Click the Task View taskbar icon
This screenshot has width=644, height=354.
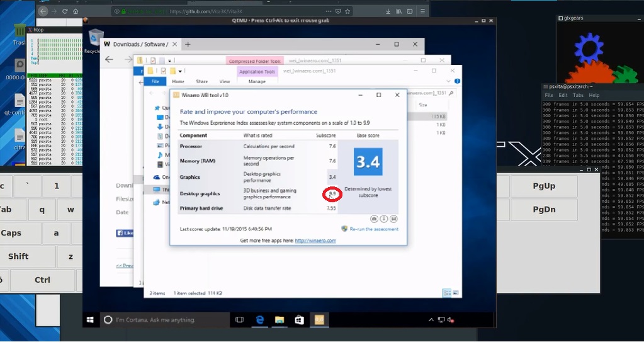tap(239, 320)
